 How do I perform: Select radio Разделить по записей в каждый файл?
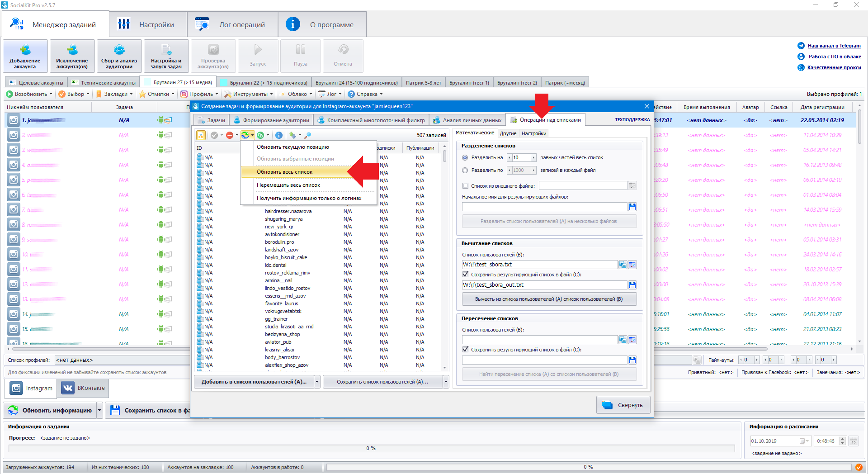tap(465, 170)
